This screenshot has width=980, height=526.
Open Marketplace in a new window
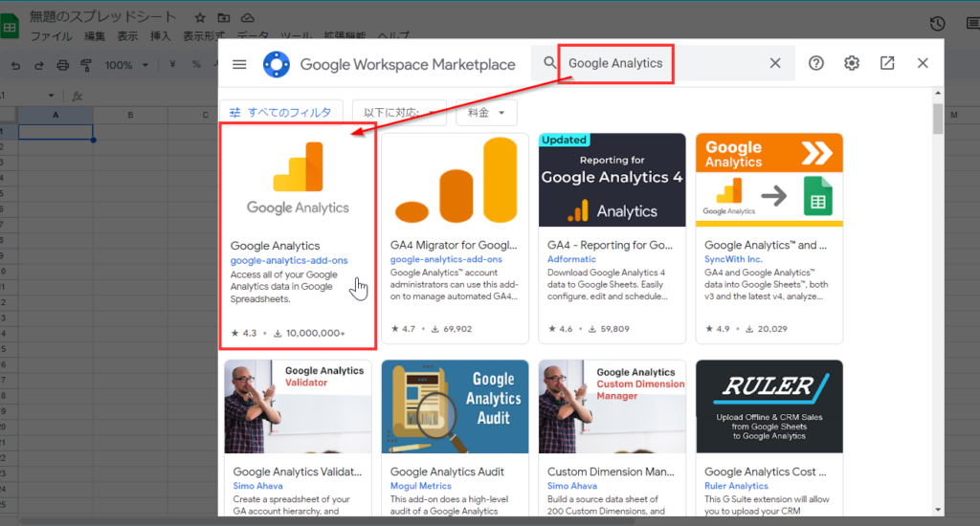887,62
